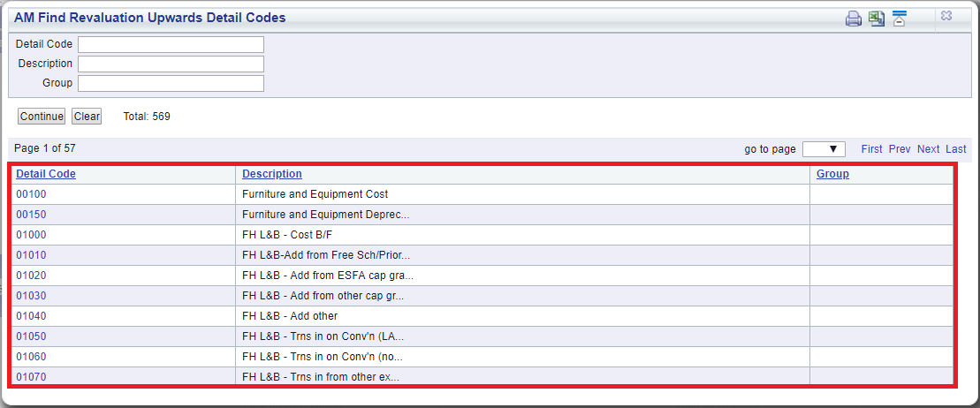Go to Last page link

pos(955,149)
